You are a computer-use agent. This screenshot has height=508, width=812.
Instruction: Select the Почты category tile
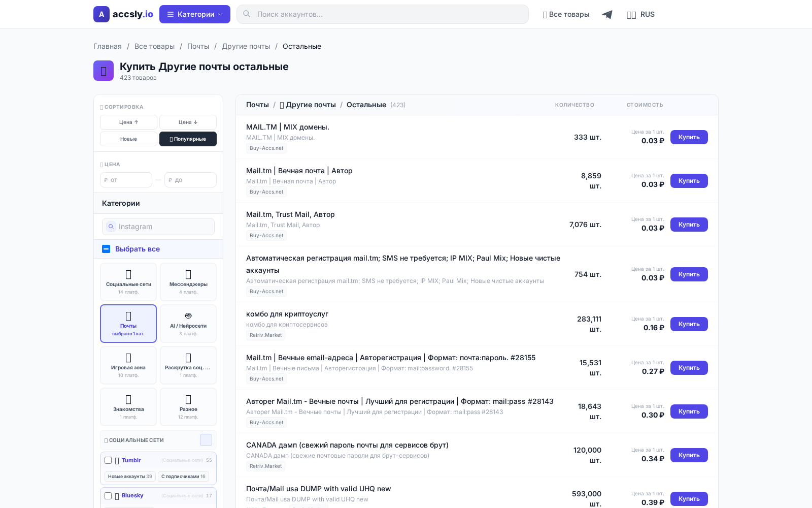click(128, 324)
